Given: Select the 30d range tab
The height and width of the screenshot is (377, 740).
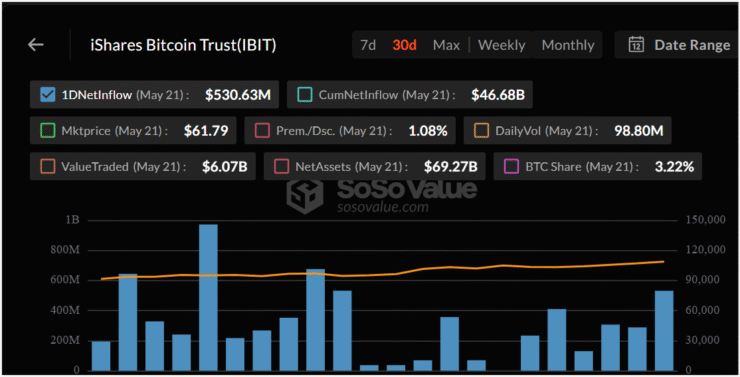Looking at the screenshot, I should (x=404, y=45).
